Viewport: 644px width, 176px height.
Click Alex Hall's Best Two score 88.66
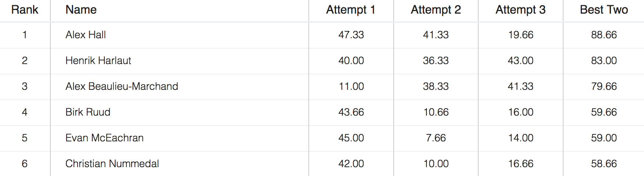click(x=604, y=35)
